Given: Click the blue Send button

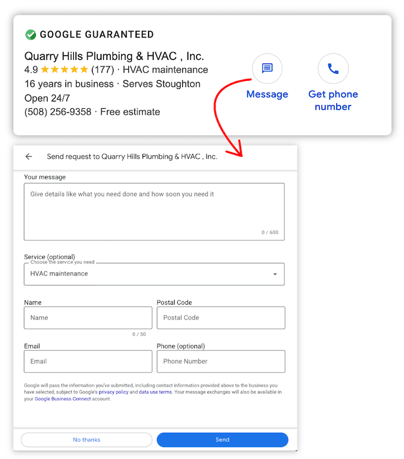Looking at the screenshot, I should (222, 440).
